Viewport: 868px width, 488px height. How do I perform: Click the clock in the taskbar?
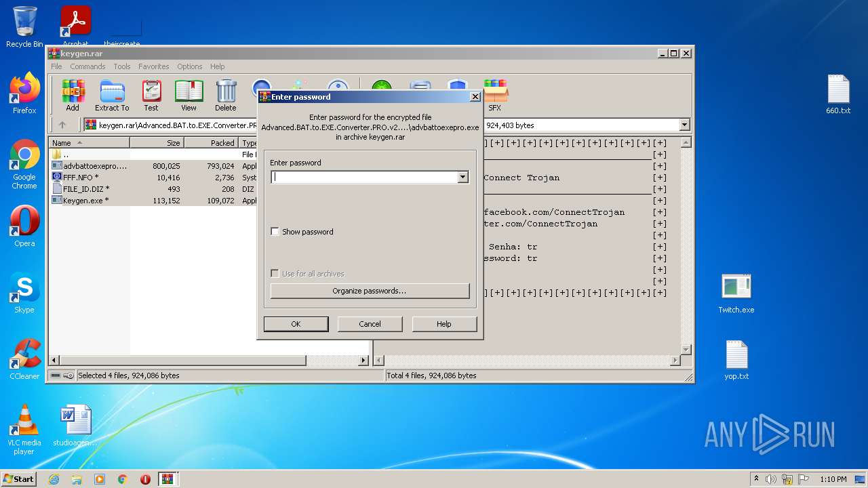[833, 479]
